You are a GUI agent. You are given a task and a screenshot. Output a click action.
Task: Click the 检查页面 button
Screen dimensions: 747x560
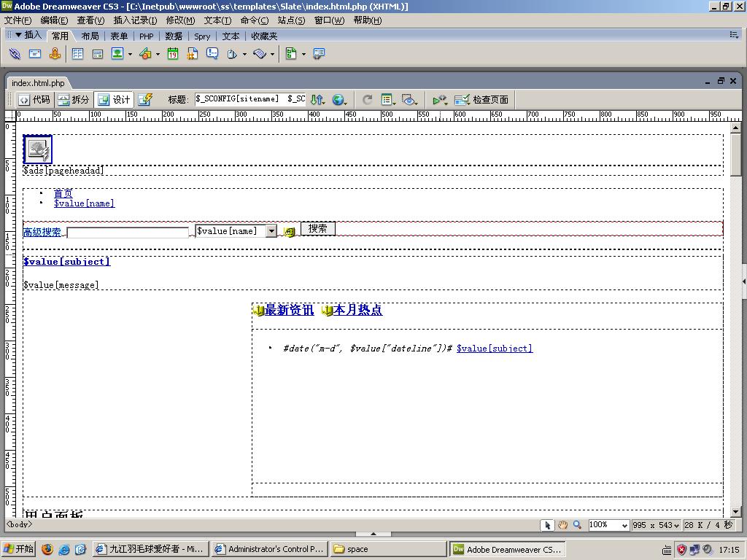point(482,99)
